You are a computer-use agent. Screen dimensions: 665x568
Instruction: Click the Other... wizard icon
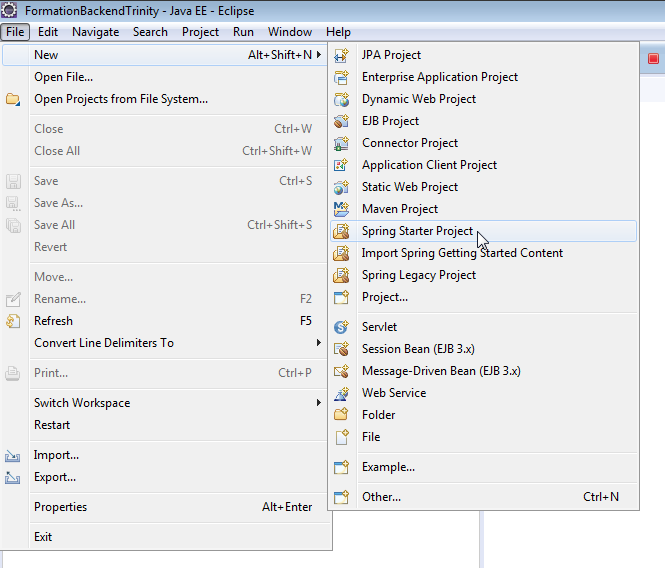tap(341, 497)
